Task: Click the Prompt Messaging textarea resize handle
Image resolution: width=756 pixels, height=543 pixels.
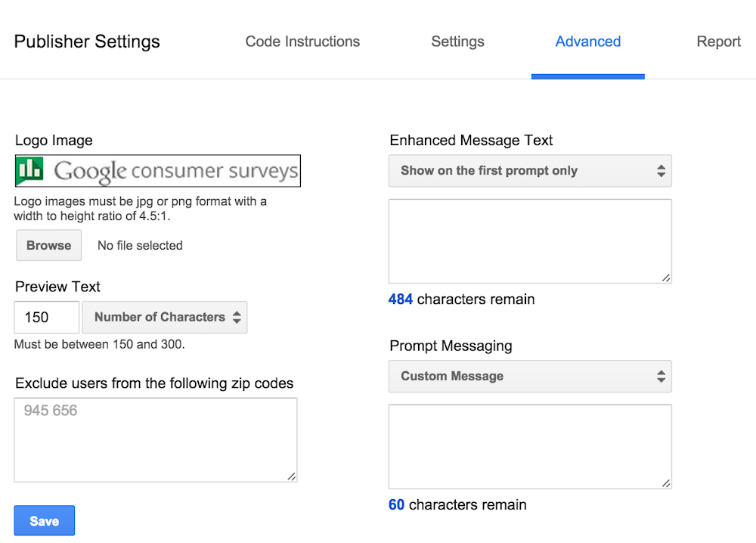Action: [x=666, y=484]
